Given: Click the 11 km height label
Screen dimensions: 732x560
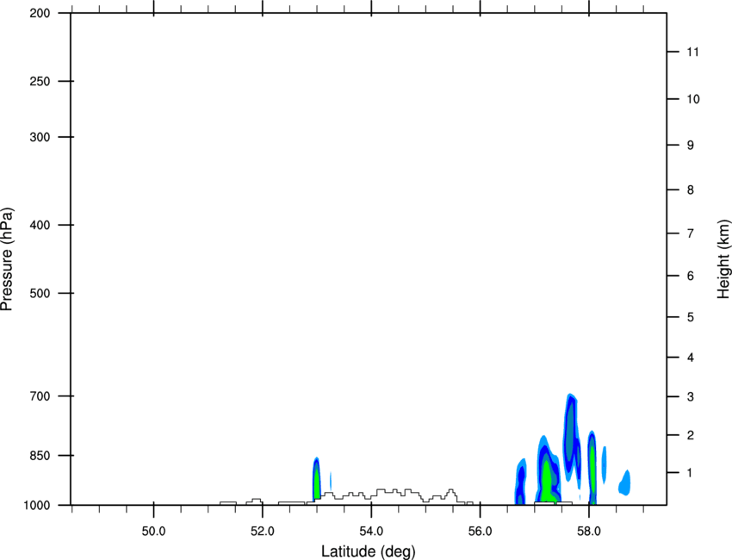Looking at the screenshot, I should 692,52.
